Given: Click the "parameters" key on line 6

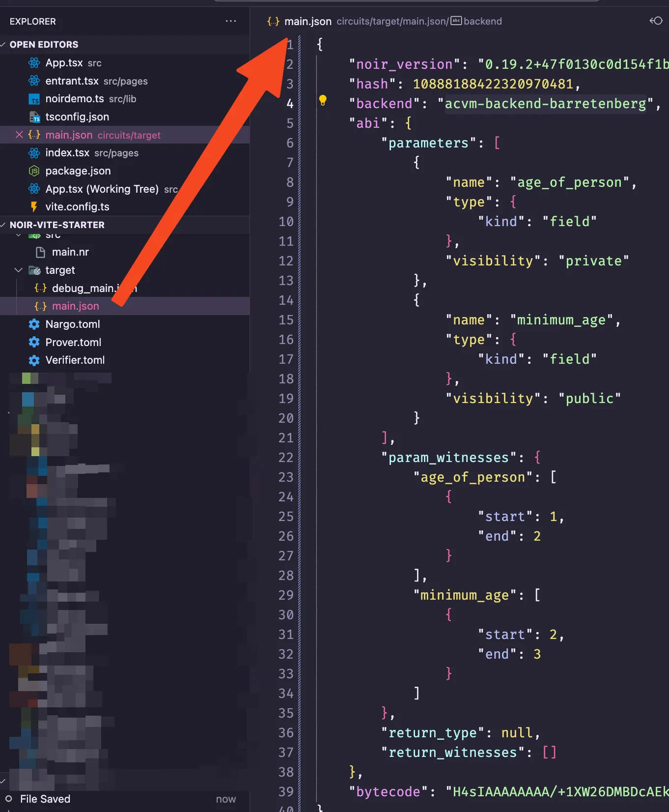Looking at the screenshot, I should [x=428, y=143].
